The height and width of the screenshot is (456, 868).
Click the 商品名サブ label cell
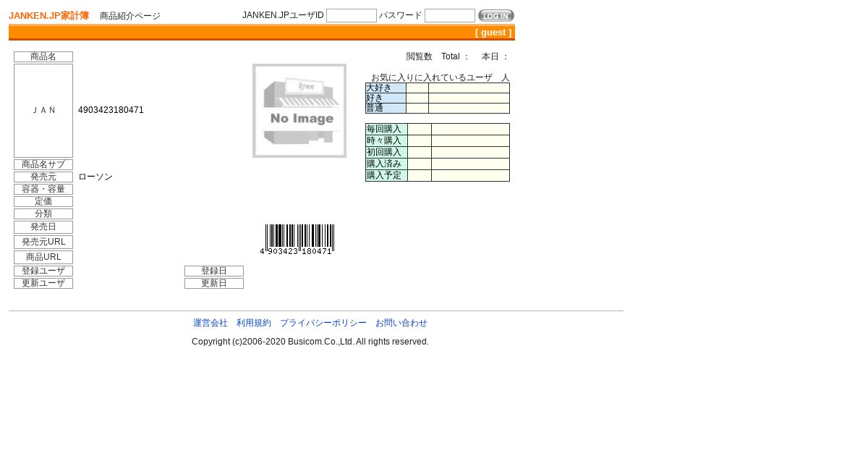point(43,165)
